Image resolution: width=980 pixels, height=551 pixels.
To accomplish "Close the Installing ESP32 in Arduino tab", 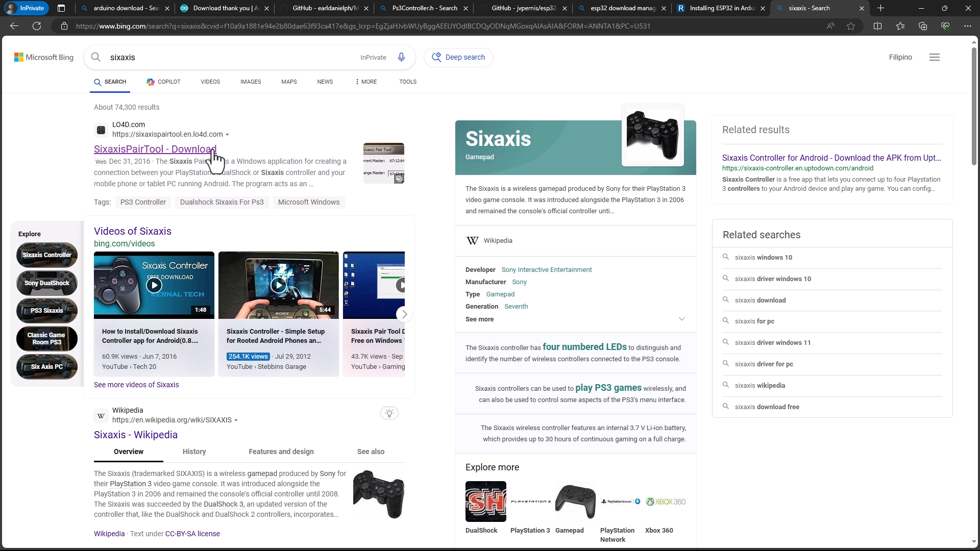I will [x=763, y=8].
